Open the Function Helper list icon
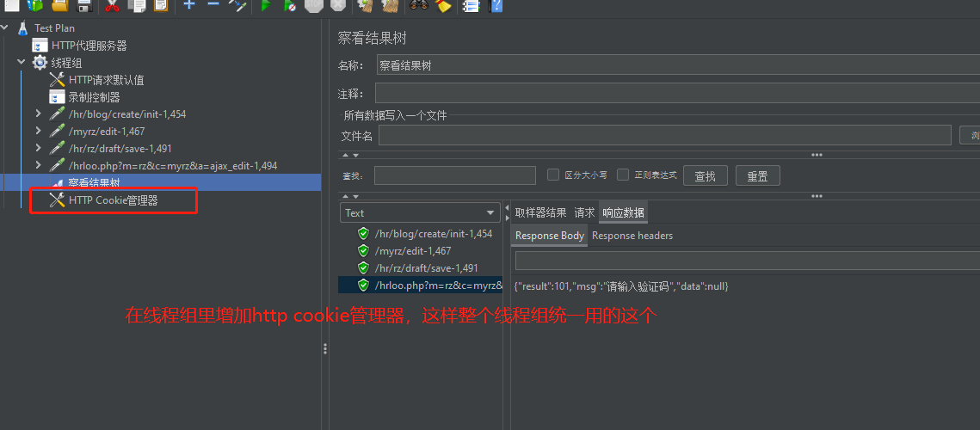Image resolution: width=980 pixels, height=430 pixels. [x=471, y=5]
